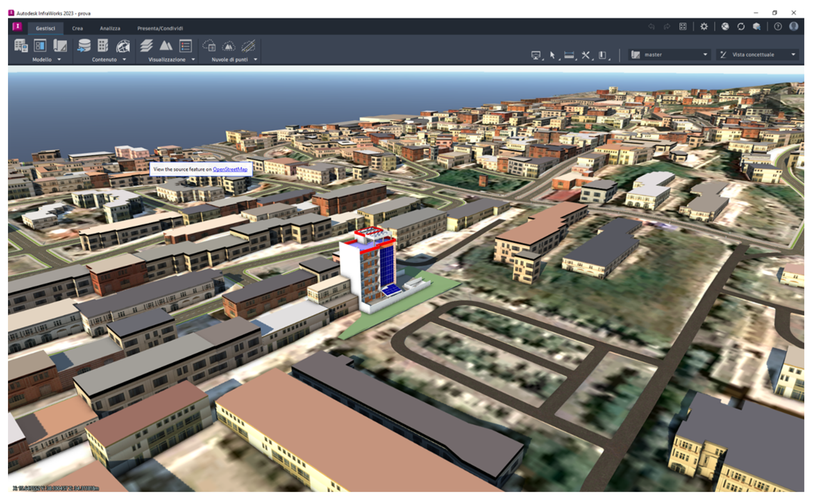Select the terrain themes mountain icon
Image resolution: width=816 pixels, height=504 pixels.
(166, 46)
